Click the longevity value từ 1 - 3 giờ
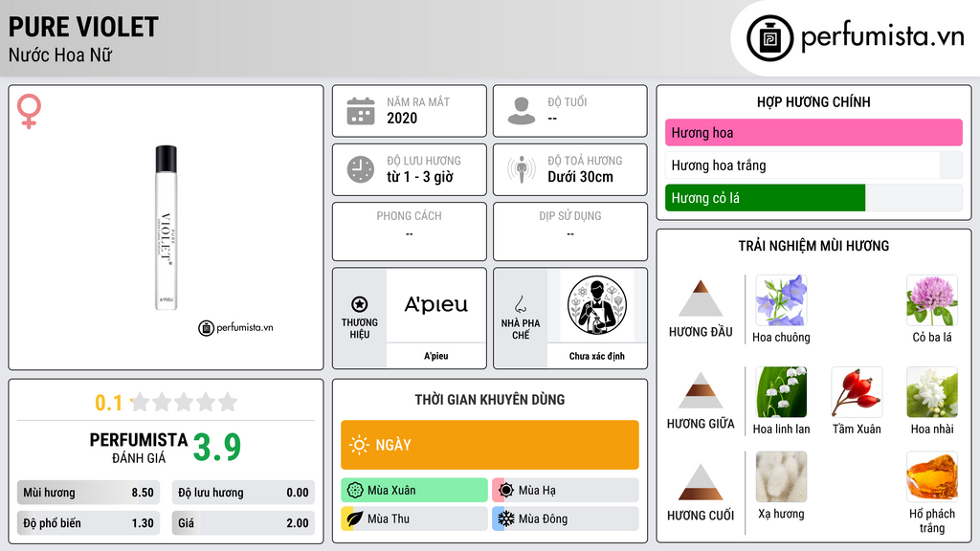Viewport: 980px width, 551px height. tap(420, 177)
